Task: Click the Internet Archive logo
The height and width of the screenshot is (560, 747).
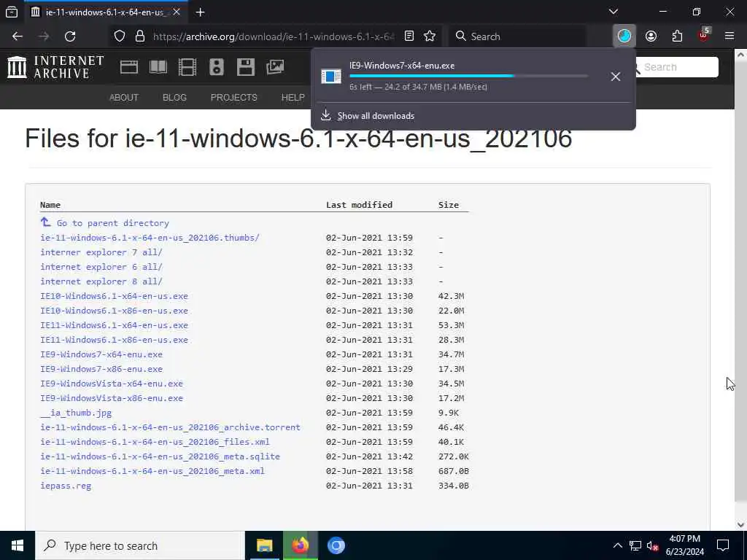Action: pos(55,66)
